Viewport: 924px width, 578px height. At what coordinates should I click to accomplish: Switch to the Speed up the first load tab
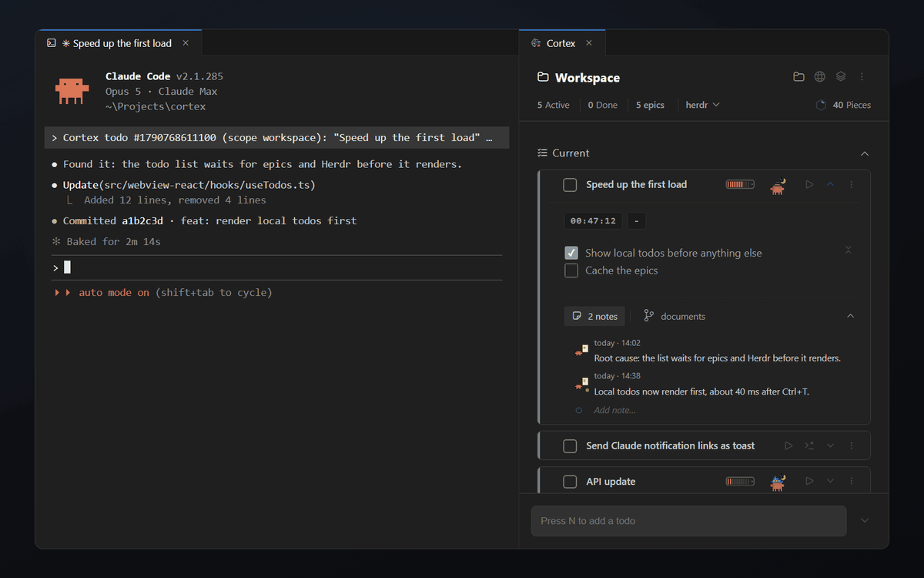(x=119, y=44)
